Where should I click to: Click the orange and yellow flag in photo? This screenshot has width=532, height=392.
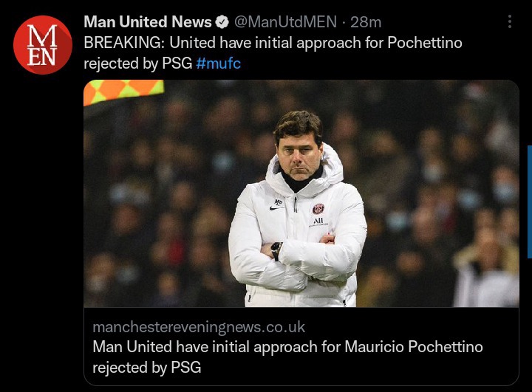124,92
